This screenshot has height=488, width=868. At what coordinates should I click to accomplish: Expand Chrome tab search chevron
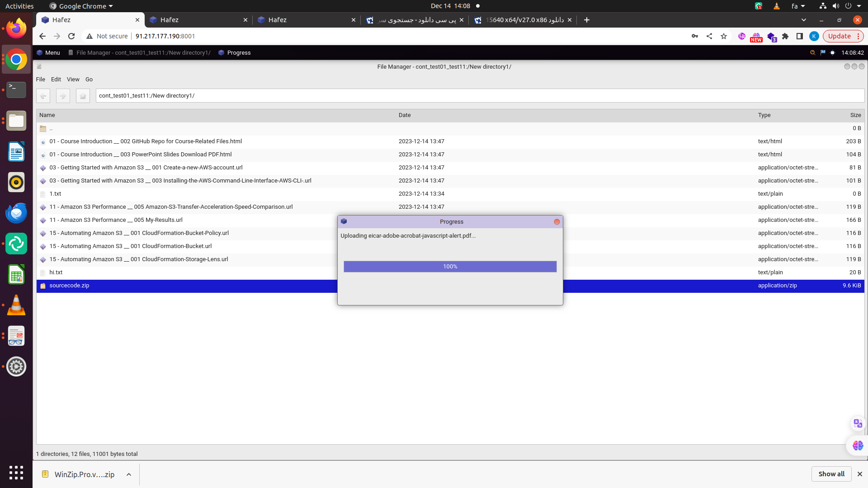pos(803,20)
